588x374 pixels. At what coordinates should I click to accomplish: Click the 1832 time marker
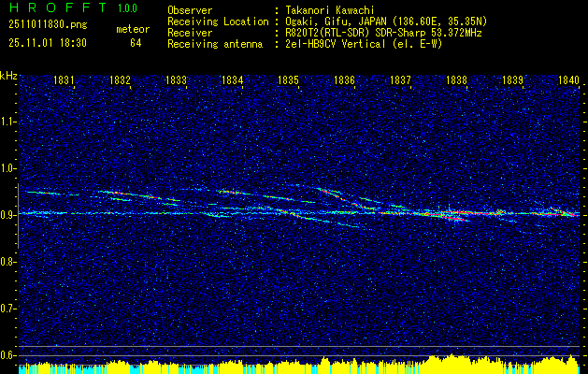(x=120, y=79)
